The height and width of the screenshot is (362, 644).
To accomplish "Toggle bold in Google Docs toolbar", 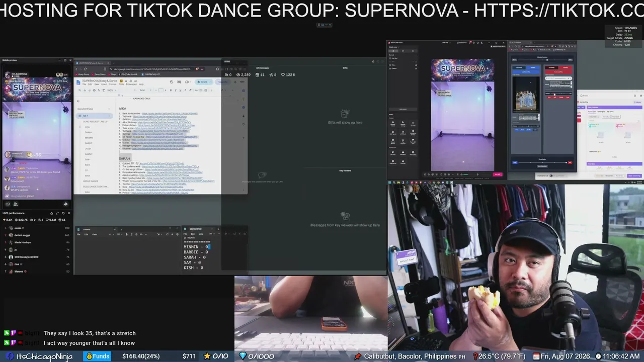I will point(171,90).
